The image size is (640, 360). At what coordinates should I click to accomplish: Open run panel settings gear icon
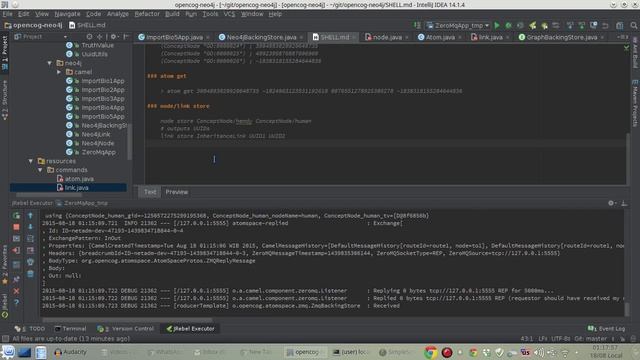click(611, 203)
